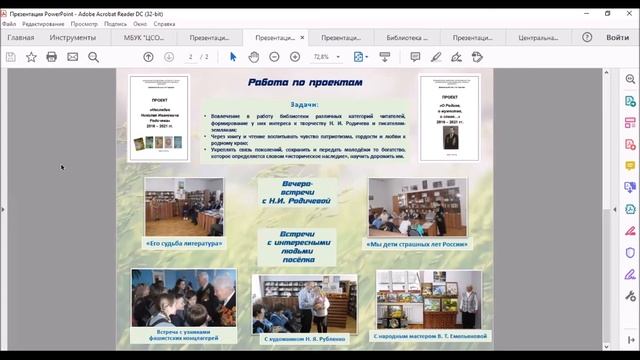Open the pink Organize Pages tool in the right panel
Screen dimensions: 640x360
pos(630,122)
